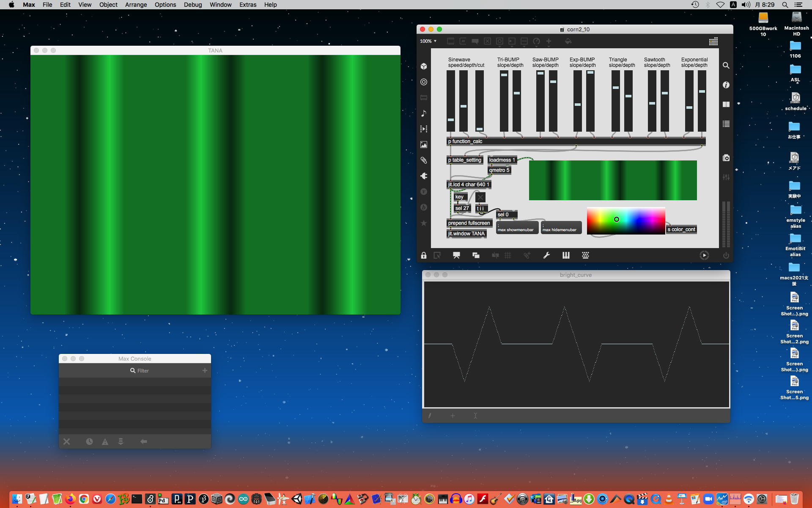Image resolution: width=812 pixels, height=508 pixels.
Task: Open the Plug-ins sidebar icon
Action: click(424, 176)
